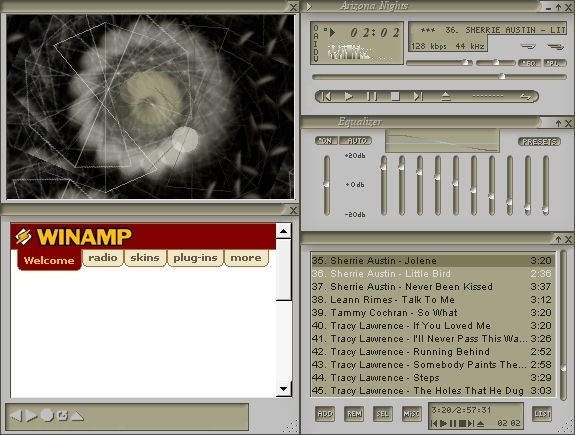Click the D double-size letter in clutterbar

316,51
